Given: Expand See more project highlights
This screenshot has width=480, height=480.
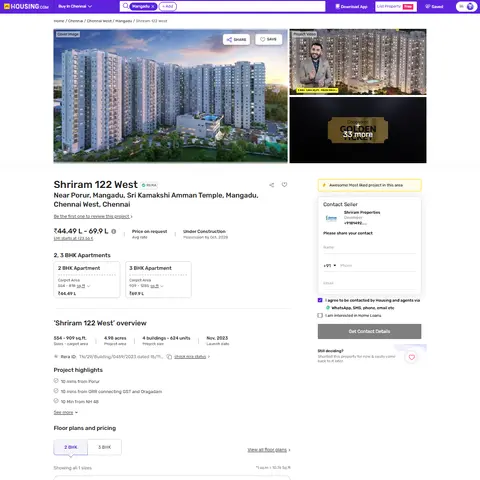Looking at the screenshot, I should tap(66, 412).
